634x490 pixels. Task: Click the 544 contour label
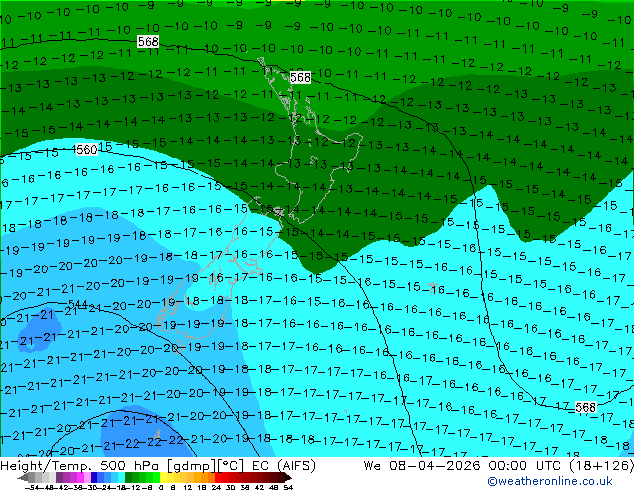78,304
